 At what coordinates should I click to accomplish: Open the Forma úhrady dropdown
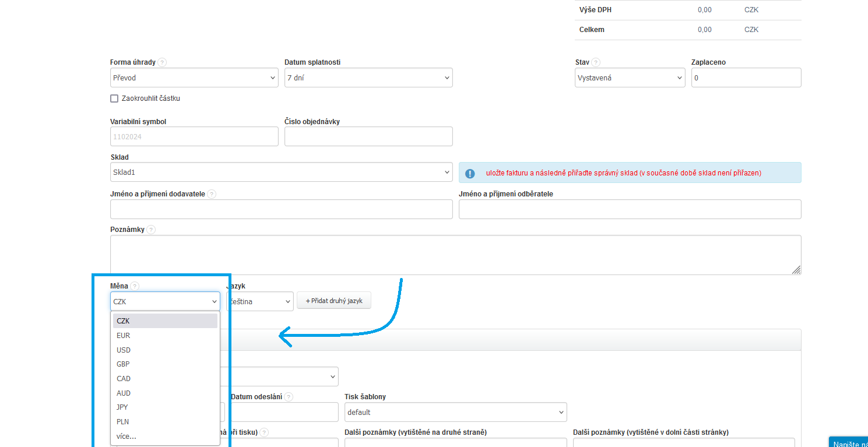194,78
